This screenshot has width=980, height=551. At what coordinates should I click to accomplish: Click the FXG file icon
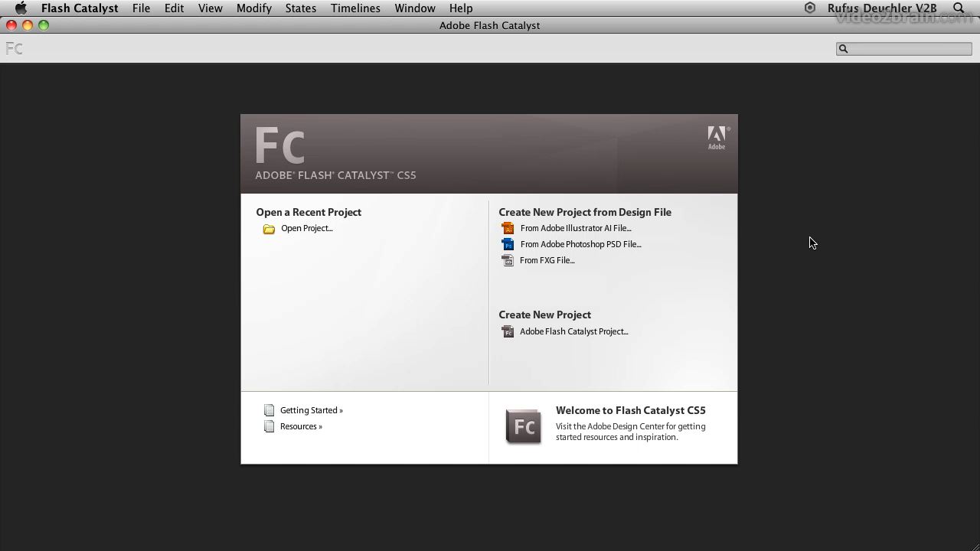[508, 260]
